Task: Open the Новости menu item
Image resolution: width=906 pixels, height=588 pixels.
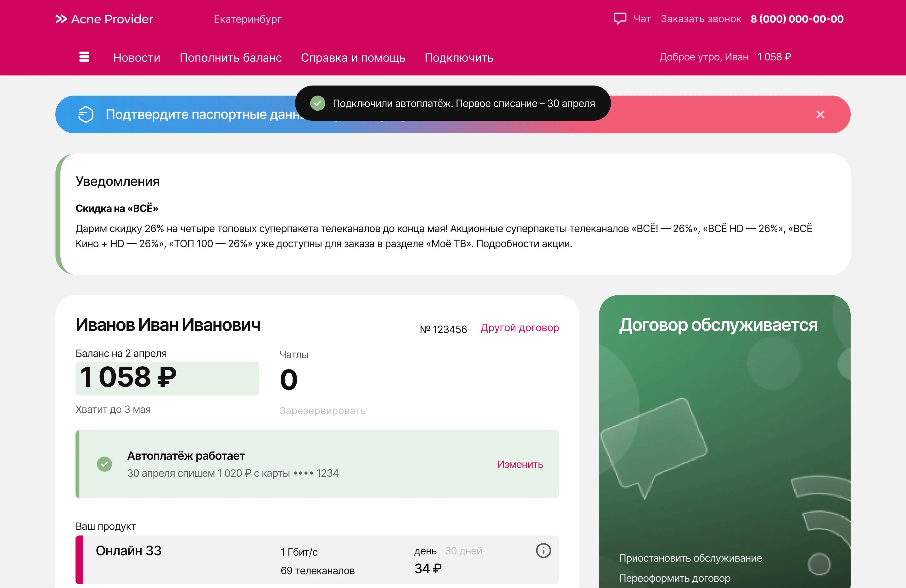Action: (x=137, y=58)
